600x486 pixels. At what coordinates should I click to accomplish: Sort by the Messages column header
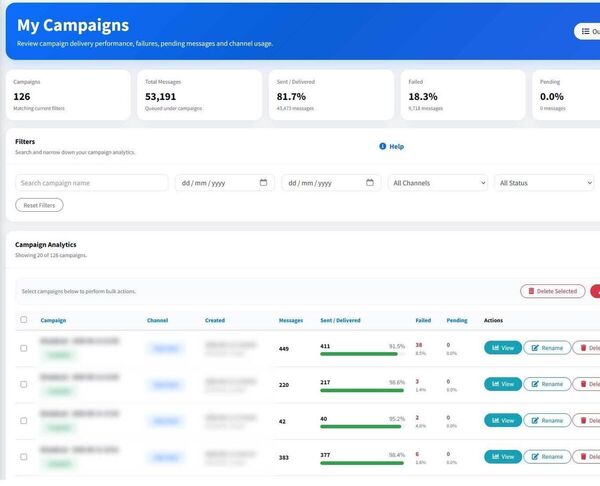click(x=291, y=320)
